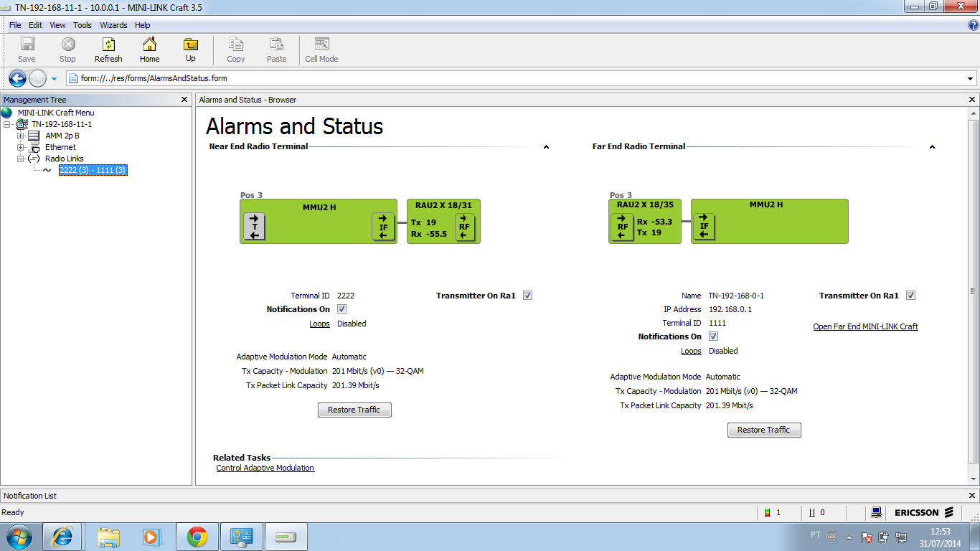The width and height of the screenshot is (980, 551).
Task: Select the T traffic port on near-end MMU2 H
Action: click(255, 227)
